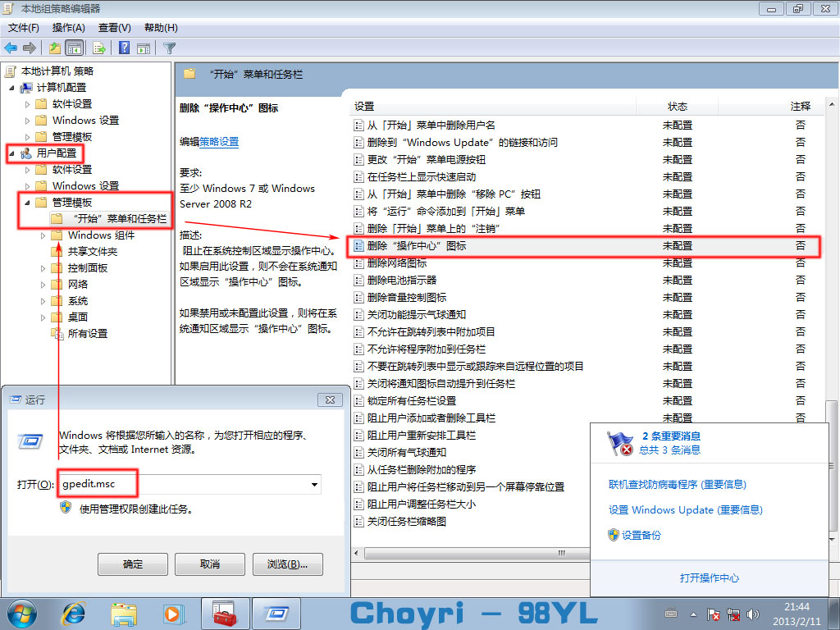The height and width of the screenshot is (630, 840).
Task: Click the show extended pane toolbar icon
Action: (144, 47)
